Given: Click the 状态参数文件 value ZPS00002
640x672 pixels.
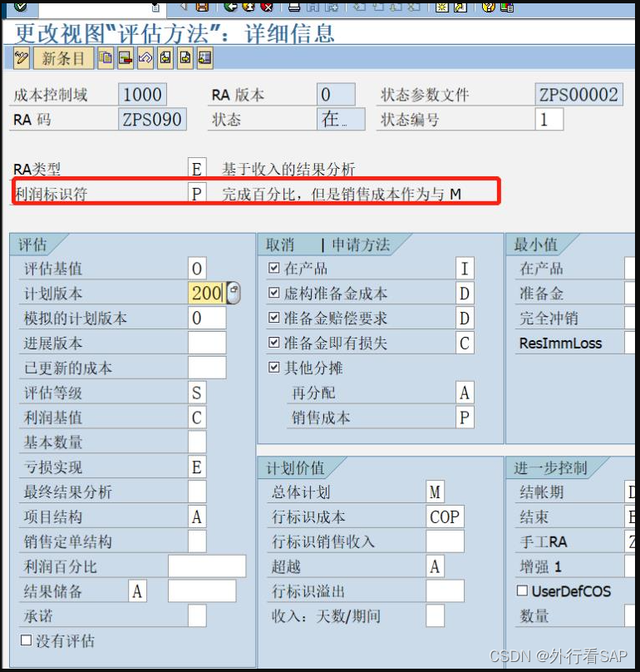Looking at the screenshot, I should (578, 94).
